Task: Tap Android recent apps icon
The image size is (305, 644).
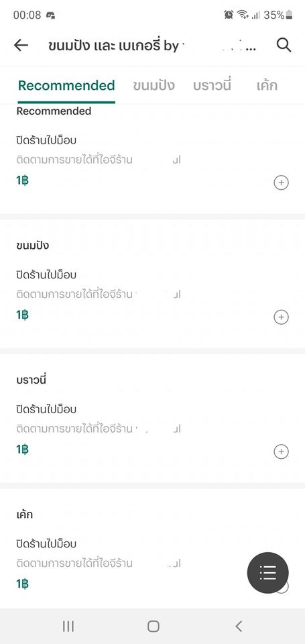Action: pos(68,626)
